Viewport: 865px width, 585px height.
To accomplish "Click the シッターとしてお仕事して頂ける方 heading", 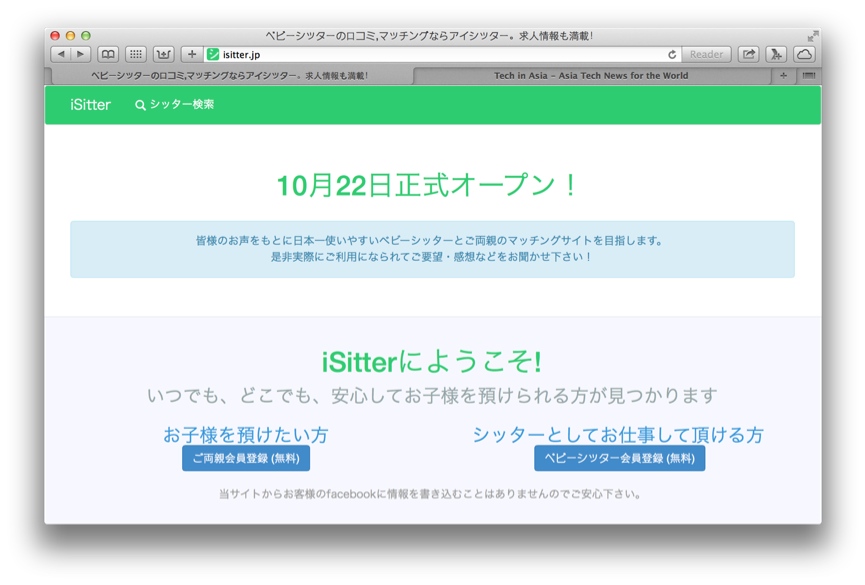I will [x=618, y=434].
